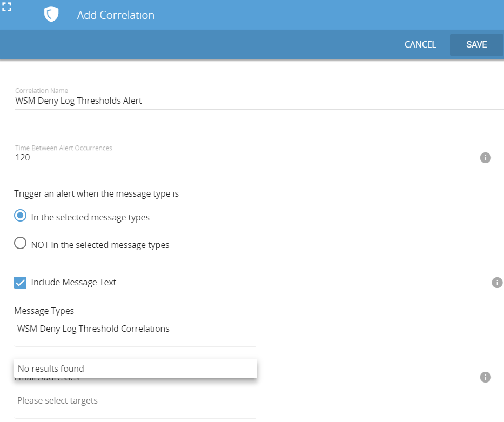Uncheck the Include Message Text checkbox
The image size is (504, 422).
pos(21,282)
